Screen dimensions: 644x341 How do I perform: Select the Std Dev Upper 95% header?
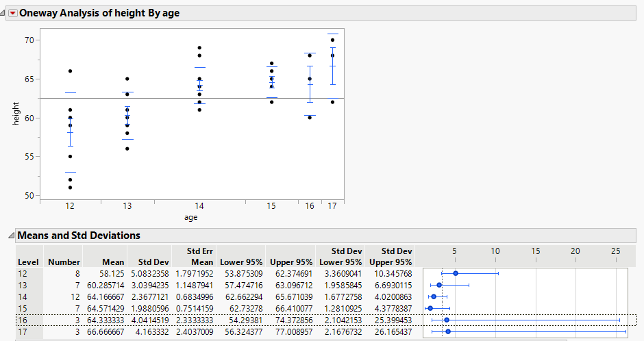tap(391, 257)
